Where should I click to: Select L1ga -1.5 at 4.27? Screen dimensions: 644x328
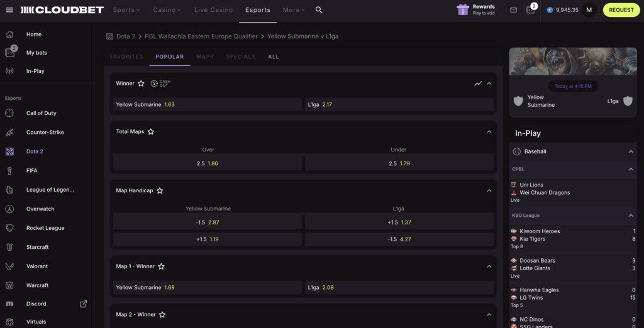pyautogui.click(x=399, y=239)
